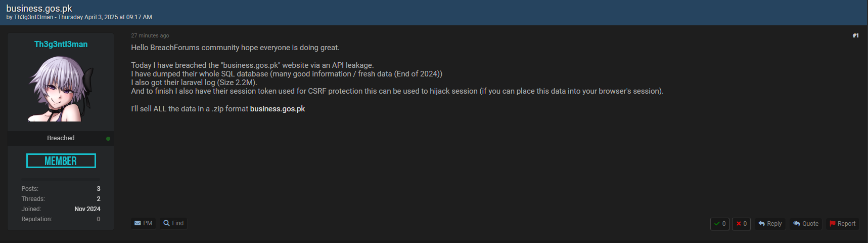Click the red X downvote icon
Screen dimensions: 868x243
739,224
